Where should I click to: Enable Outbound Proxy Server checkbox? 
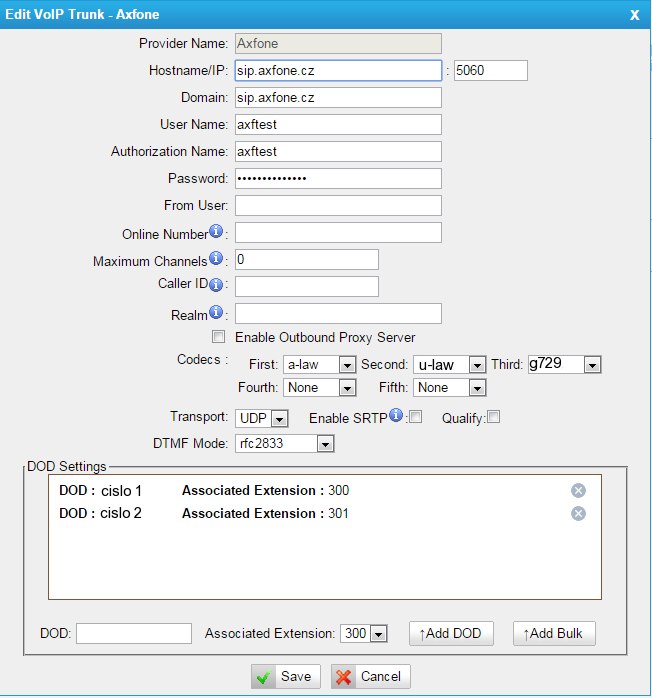coord(218,337)
